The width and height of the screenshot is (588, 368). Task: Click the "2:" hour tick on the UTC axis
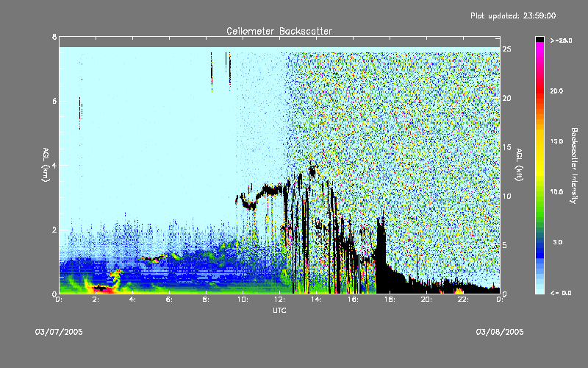(x=96, y=300)
